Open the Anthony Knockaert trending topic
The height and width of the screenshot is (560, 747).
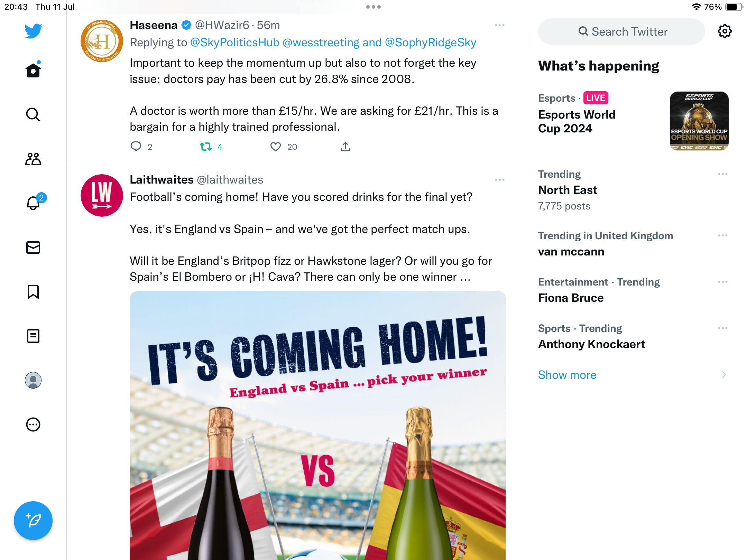(591, 344)
